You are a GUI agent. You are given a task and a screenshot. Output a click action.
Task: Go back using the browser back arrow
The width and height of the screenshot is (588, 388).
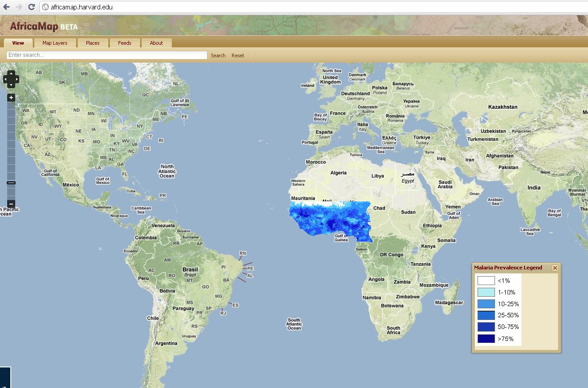[x=6, y=7]
